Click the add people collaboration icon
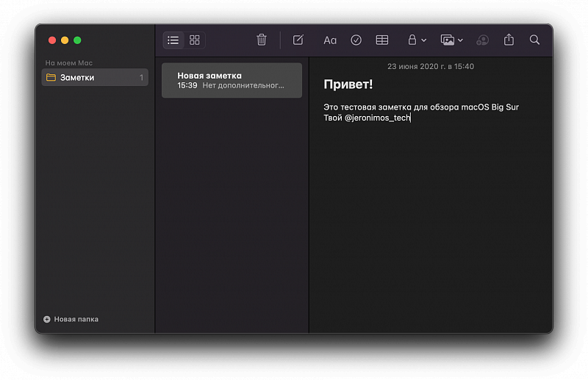 482,40
